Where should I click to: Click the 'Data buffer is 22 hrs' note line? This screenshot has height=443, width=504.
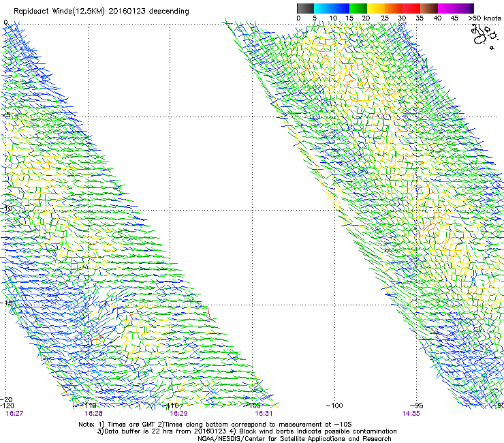pos(247,431)
